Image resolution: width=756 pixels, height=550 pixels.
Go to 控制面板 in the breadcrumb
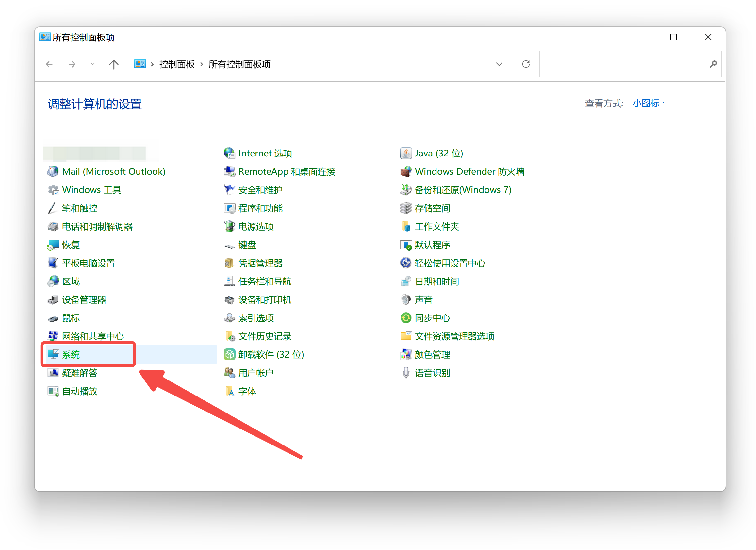[x=177, y=64]
